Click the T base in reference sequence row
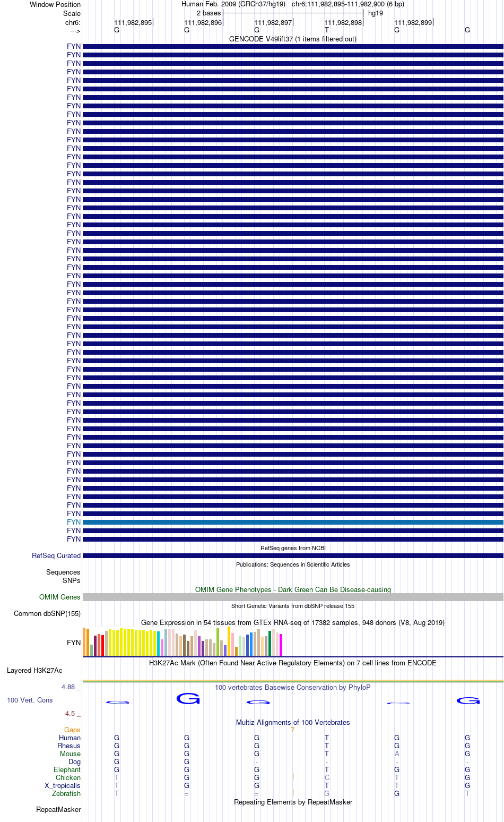Screen dimensions: 504x822 (x=327, y=30)
